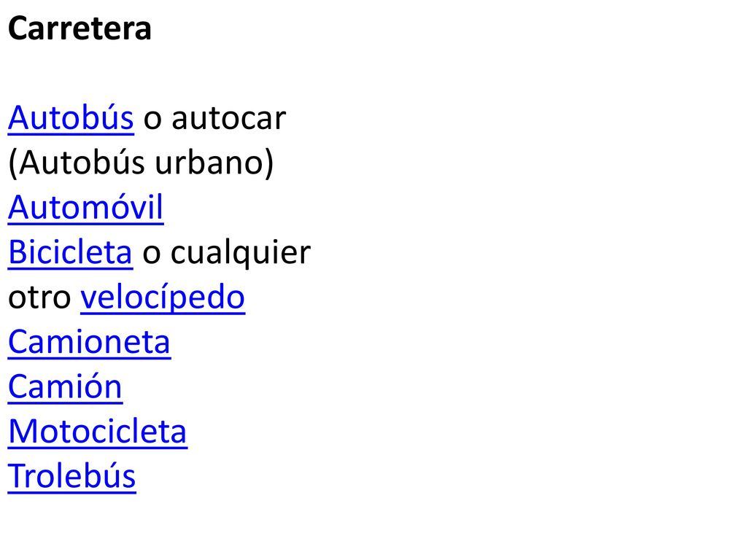
Task: Go to the Camioneta link
Action: tap(90, 342)
